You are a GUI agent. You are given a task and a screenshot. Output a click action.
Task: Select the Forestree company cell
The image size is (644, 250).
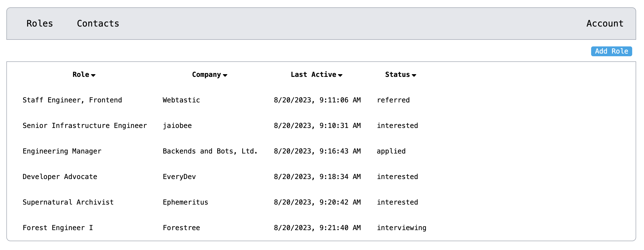coord(181,228)
